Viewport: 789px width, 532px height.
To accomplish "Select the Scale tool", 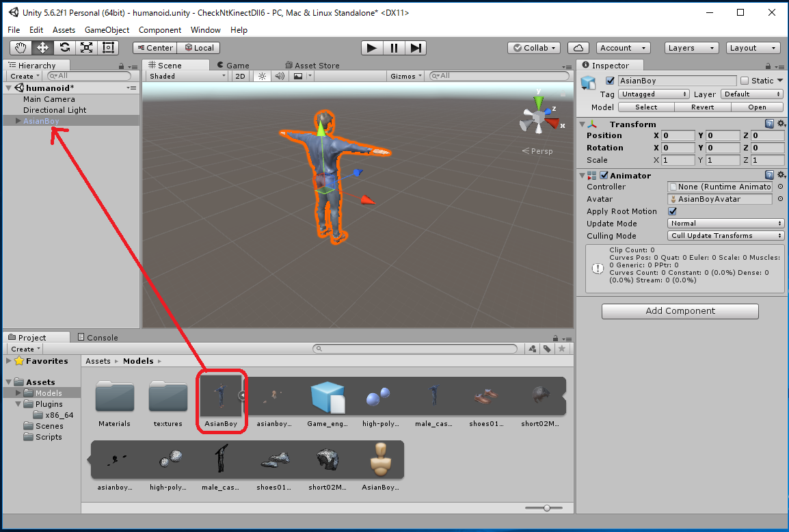I will pos(86,47).
